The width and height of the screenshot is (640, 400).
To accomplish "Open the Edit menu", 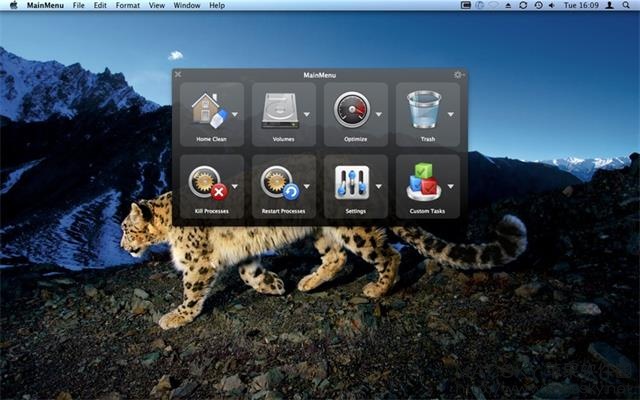I will (x=100, y=5).
